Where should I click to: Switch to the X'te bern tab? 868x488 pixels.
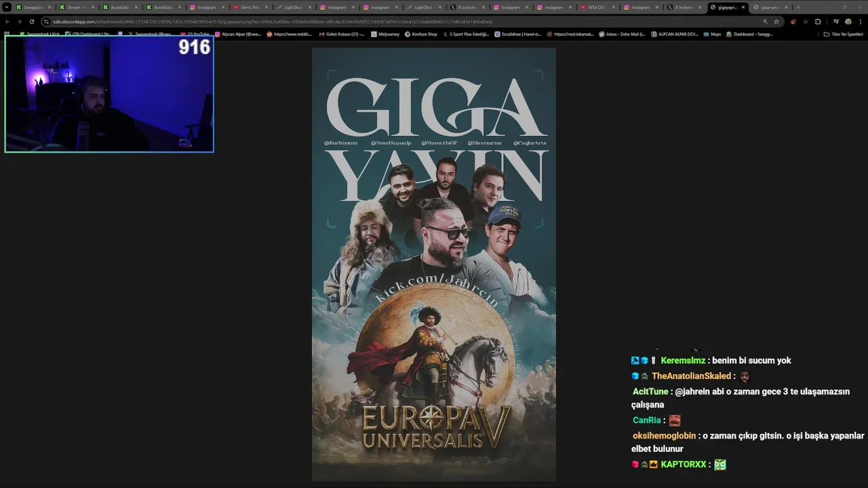click(x=684, y=7)
